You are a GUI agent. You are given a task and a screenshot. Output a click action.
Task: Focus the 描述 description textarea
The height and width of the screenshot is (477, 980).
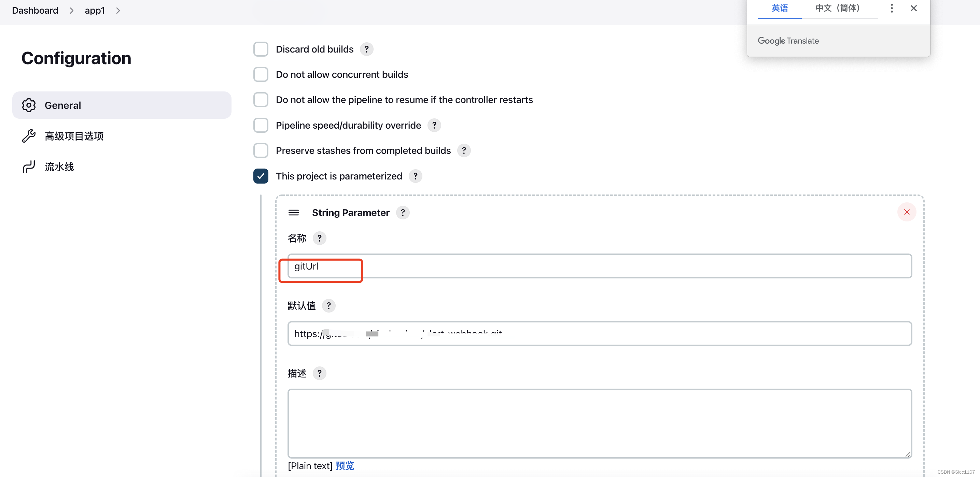pyautogui.click(x=600, y=423)
